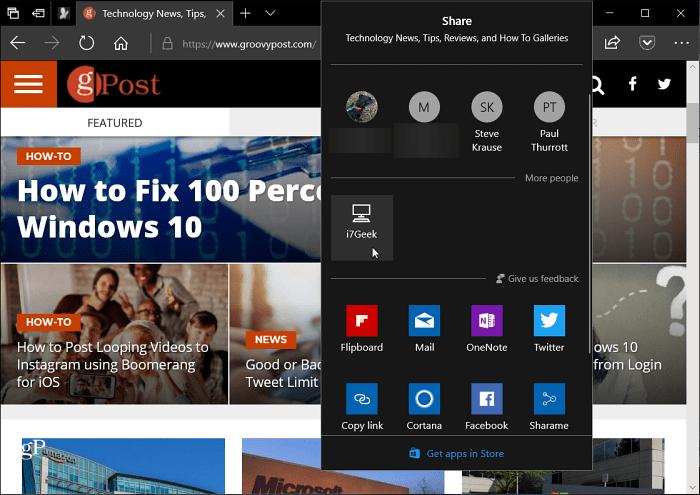This screenshot has width=700, height=495.
Task: Show tabs you've set aside
Action: click(x=13, y=13)
